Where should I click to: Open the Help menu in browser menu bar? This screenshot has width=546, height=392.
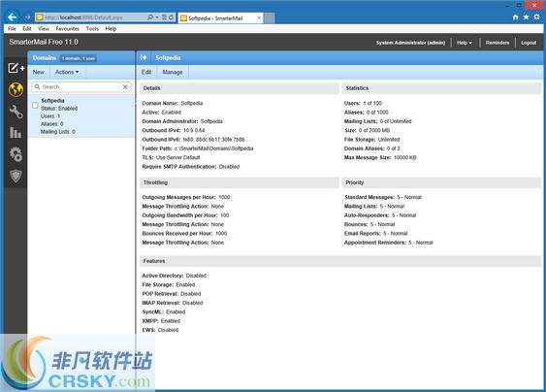[x=111, y=29]
